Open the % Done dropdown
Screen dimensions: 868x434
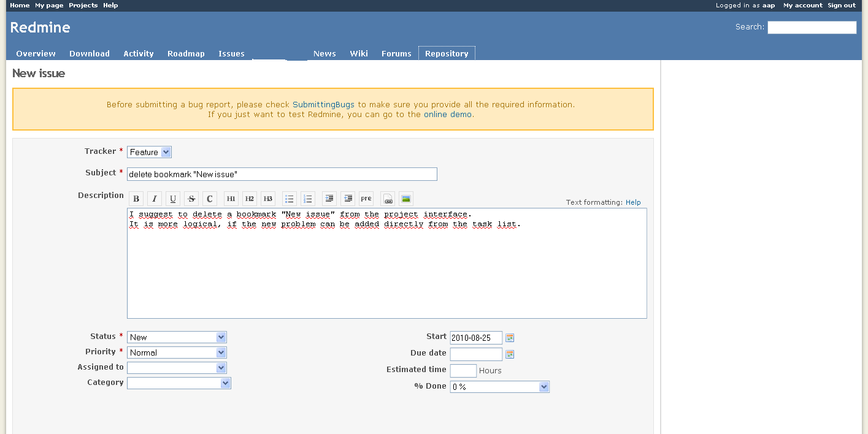pyautogui.click(x=500, y=387)
